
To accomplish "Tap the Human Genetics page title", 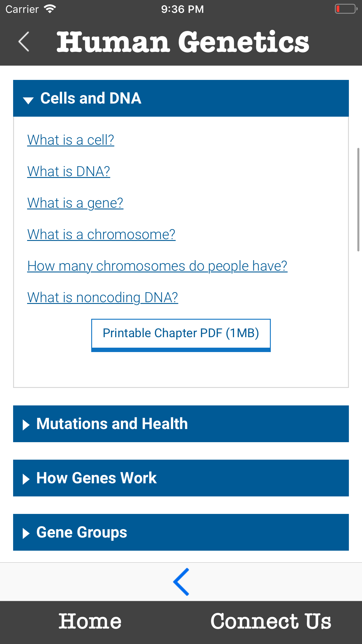I will coord(183,42).
